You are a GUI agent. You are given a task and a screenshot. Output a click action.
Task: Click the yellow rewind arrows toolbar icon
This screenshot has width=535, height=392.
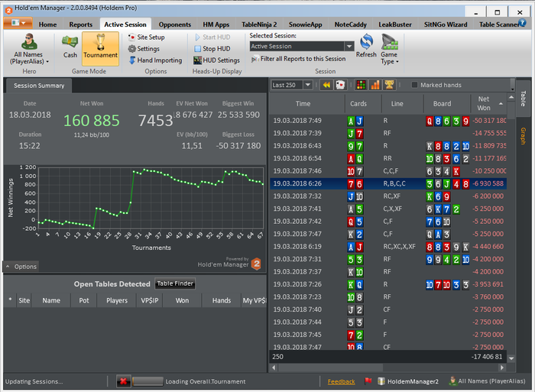pyautogui.click(x=326, y=85)
